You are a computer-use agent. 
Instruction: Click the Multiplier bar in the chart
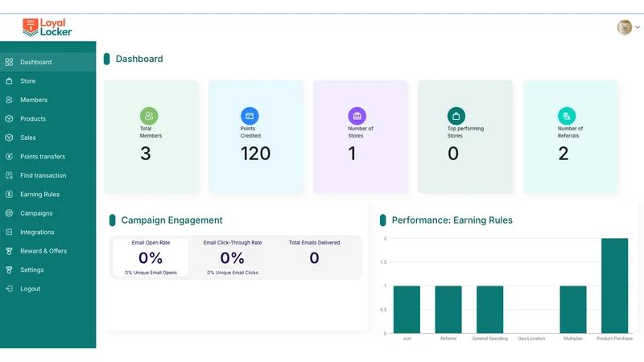[x=573, y=310]
